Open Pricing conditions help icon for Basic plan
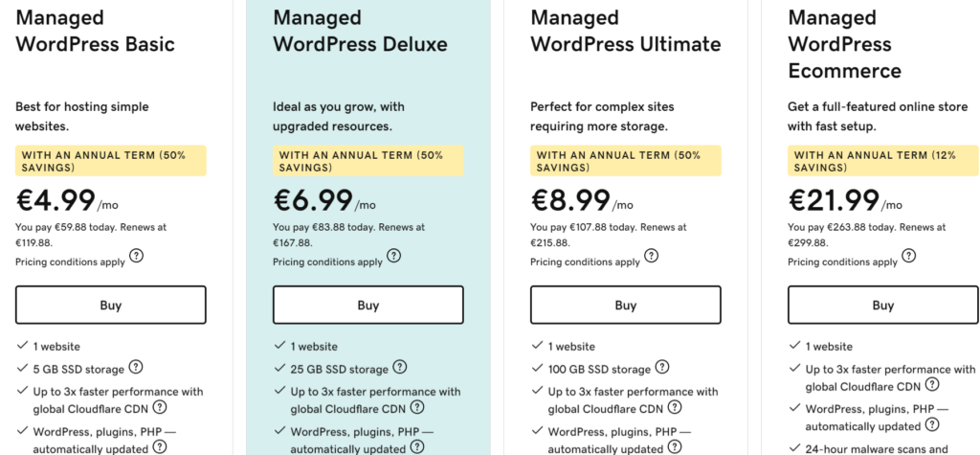 click(x=137, y=256)
